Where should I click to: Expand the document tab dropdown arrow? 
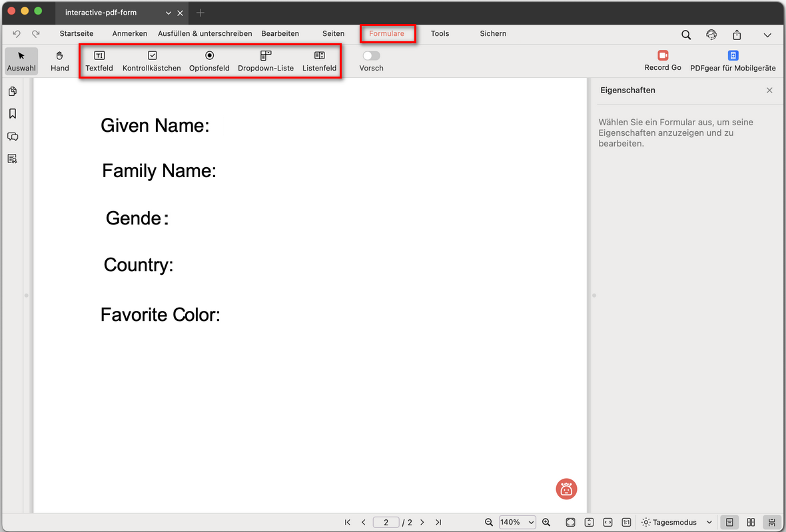[x=169, y=13]
